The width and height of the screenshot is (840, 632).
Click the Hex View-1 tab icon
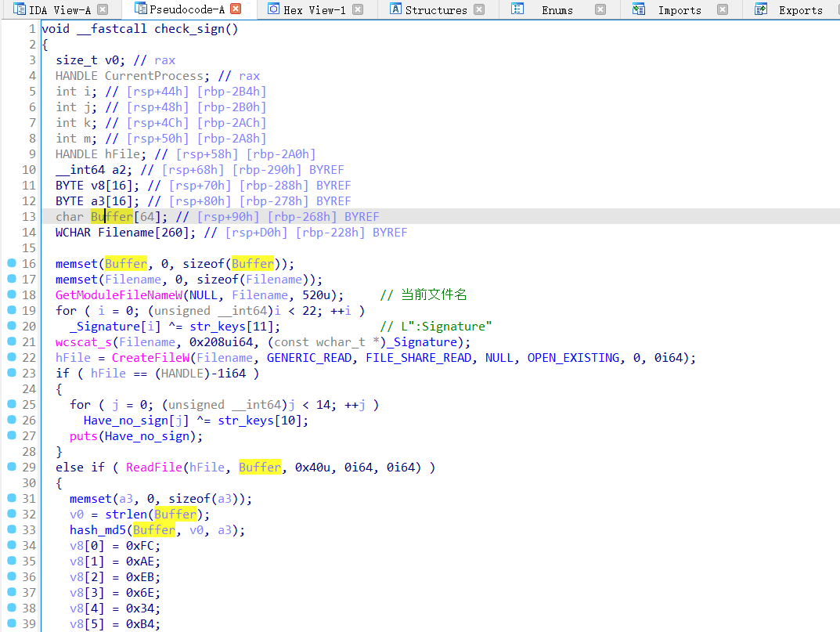pos(273,9)
